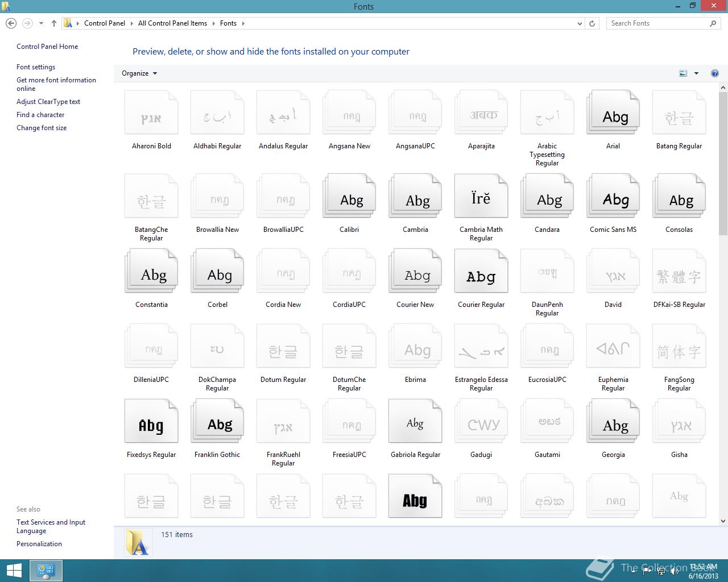Expand the chevron after Fonts breadcrumb
The height and width of the screenshot is (582, 728).
[243, 23]
